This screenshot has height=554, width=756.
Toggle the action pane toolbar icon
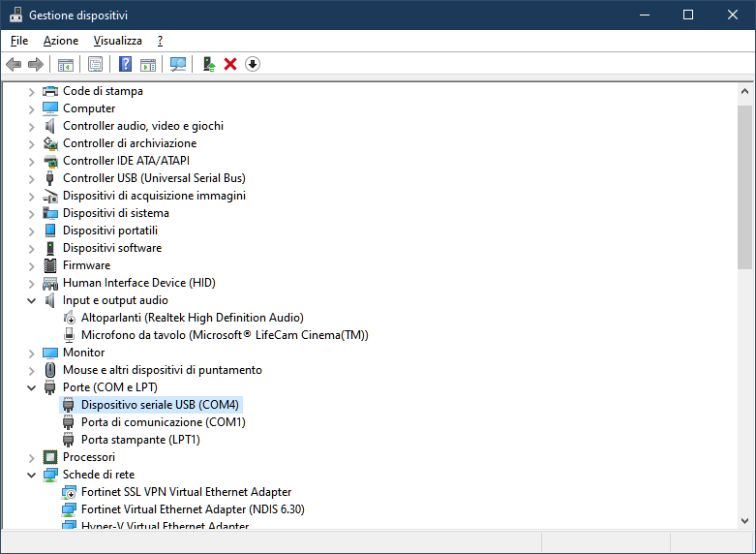tap(148, 64)
